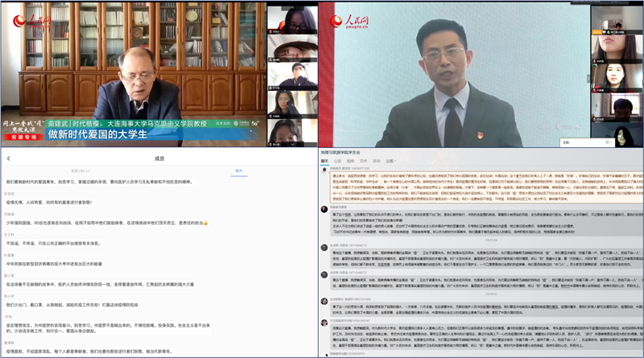644x358 pixels.
Task: Select the top participant thumbnail in the right strip
Action: click(616, 19)
